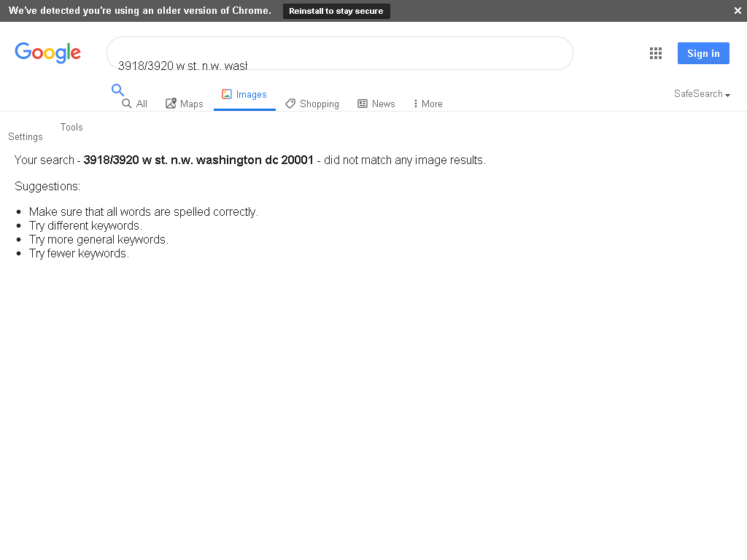Click the Maps pin icon
Viewport: 747px width, 560px height.
171,104
